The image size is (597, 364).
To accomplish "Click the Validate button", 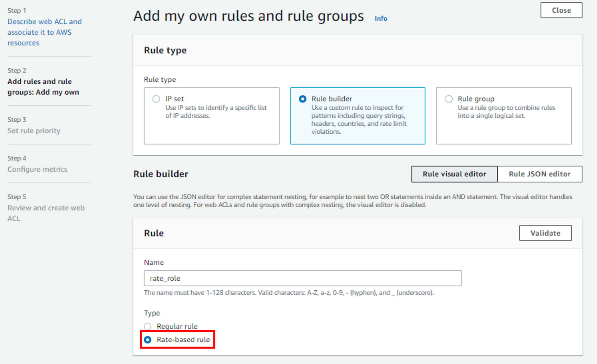I will tap(545, 233).
